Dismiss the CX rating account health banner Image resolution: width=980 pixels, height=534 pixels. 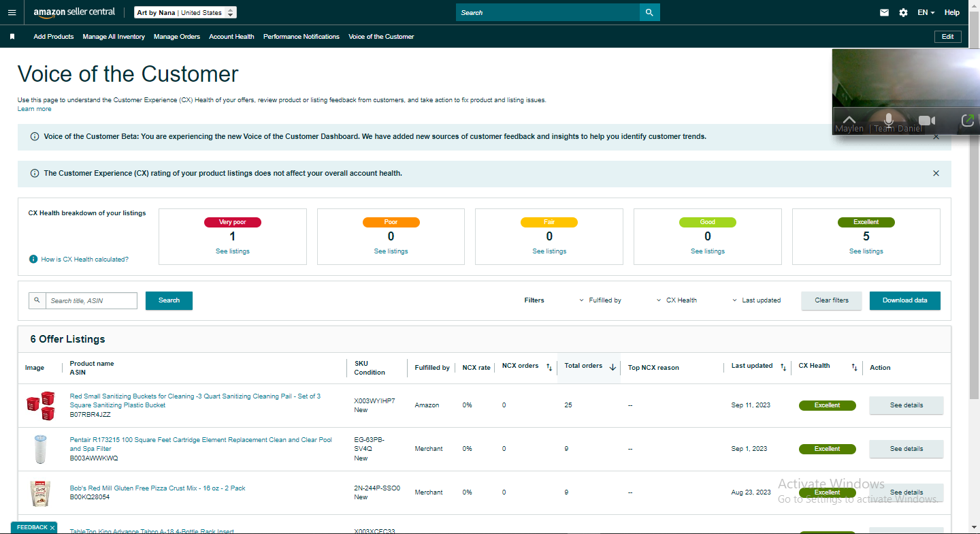pyautogui.click(x=936, y=173)
